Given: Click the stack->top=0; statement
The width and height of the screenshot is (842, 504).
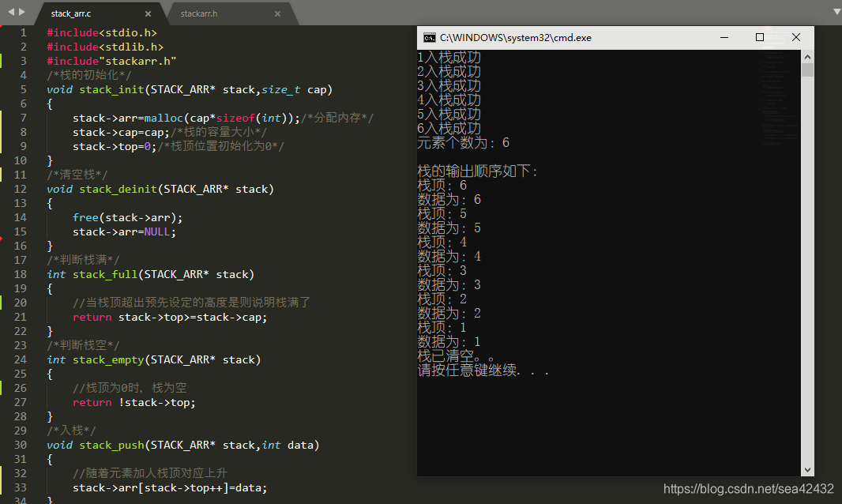Looking at the screenshot, I should pyautogui.click(x=115, y=147).
